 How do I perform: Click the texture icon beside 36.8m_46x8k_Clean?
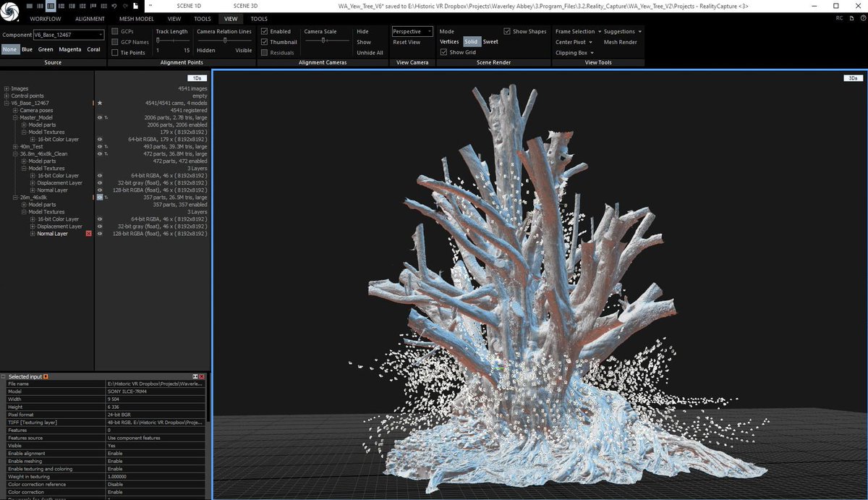click(106, 154)
